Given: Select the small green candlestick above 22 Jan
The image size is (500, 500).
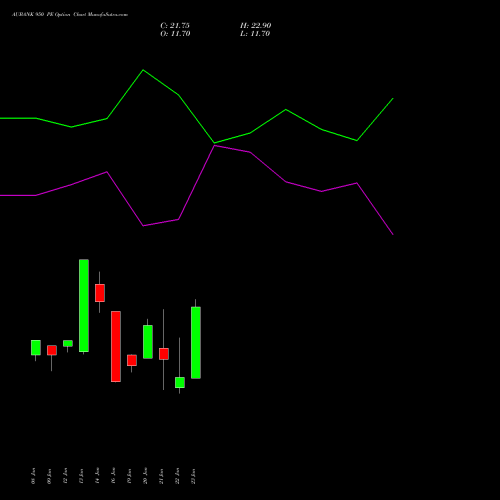Looking at the screenshot, I should point(180,382).
